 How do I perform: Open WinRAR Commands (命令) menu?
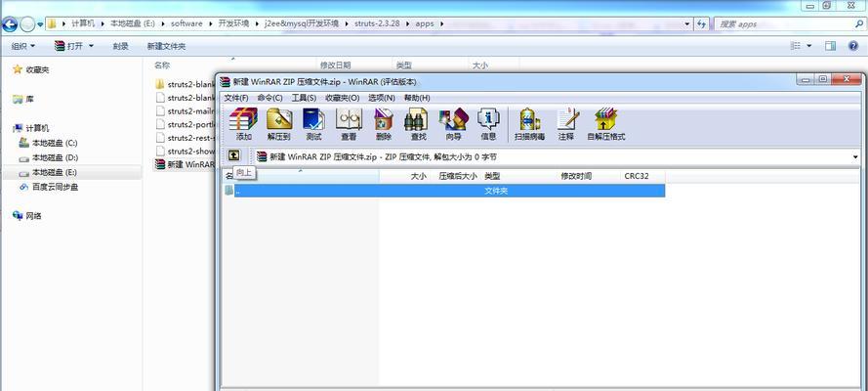tap(269, 98)
